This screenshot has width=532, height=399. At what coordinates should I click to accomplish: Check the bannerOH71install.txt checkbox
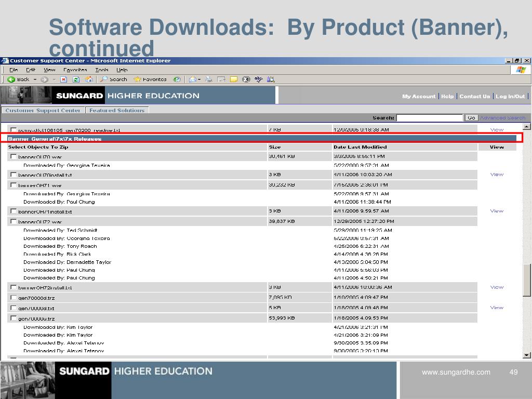(x=14, y=211)
